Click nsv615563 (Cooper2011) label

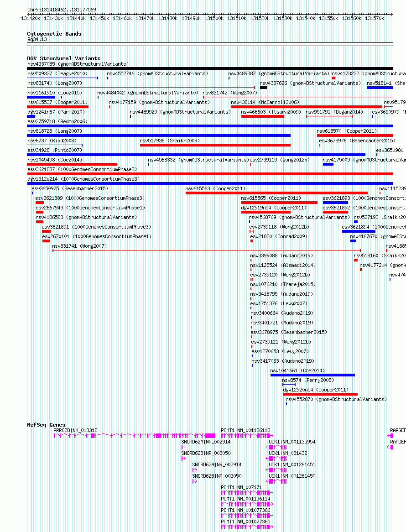point(215,188)
